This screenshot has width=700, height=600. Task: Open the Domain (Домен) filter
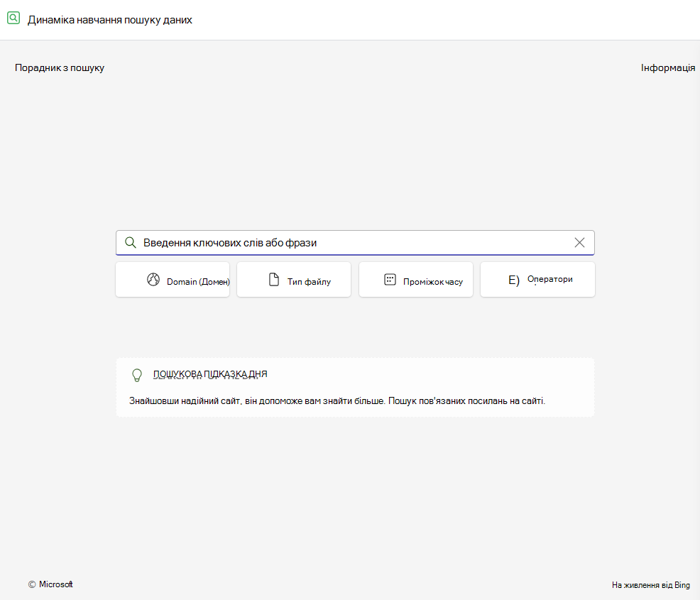coord(173,280)
